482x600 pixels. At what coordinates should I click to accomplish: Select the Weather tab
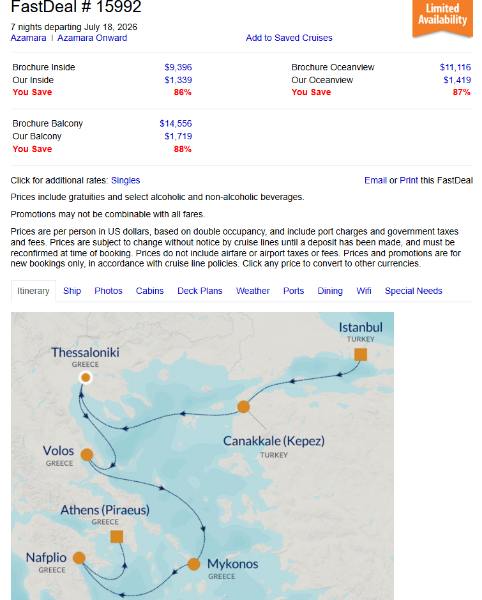point(253,291)
